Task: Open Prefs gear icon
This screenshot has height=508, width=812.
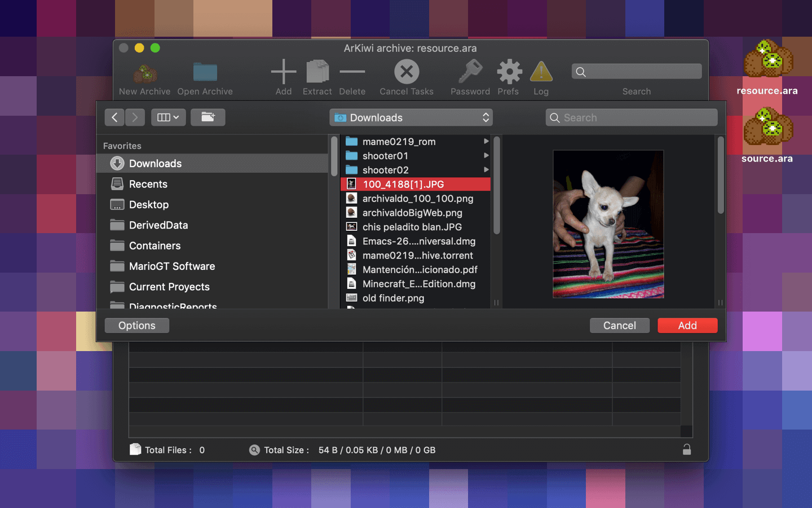Action: point(509,73)
